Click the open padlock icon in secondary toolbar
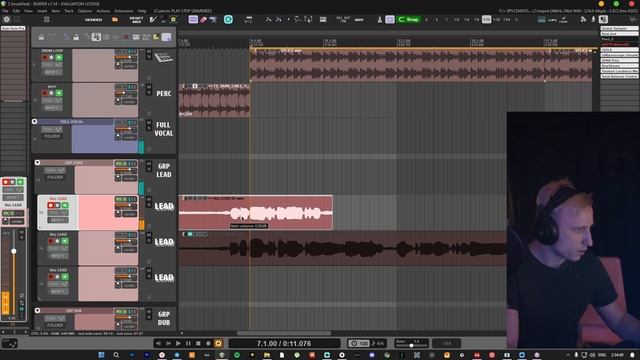 coord(76,37)
